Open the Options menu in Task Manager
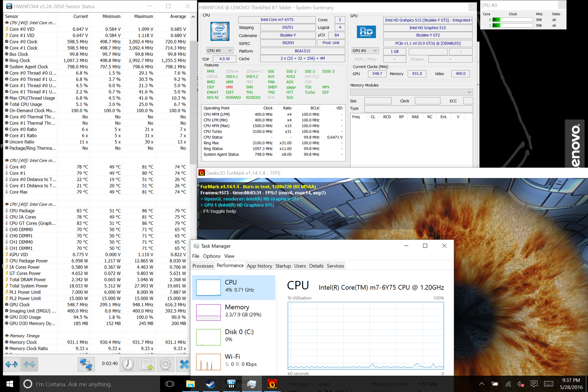588x392 pixels. (212, 256)
